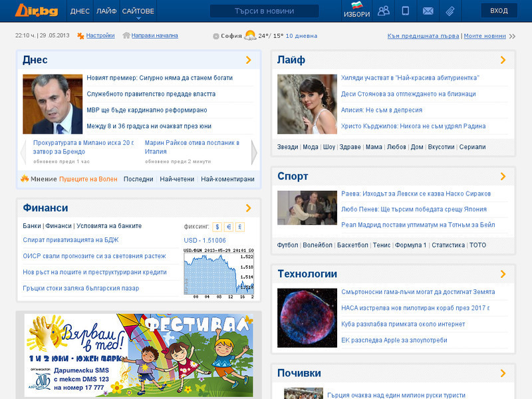The height and width of the screenshot is (399, 532).
Task: Open the Днес menu item
Action: tap(80, 11)
